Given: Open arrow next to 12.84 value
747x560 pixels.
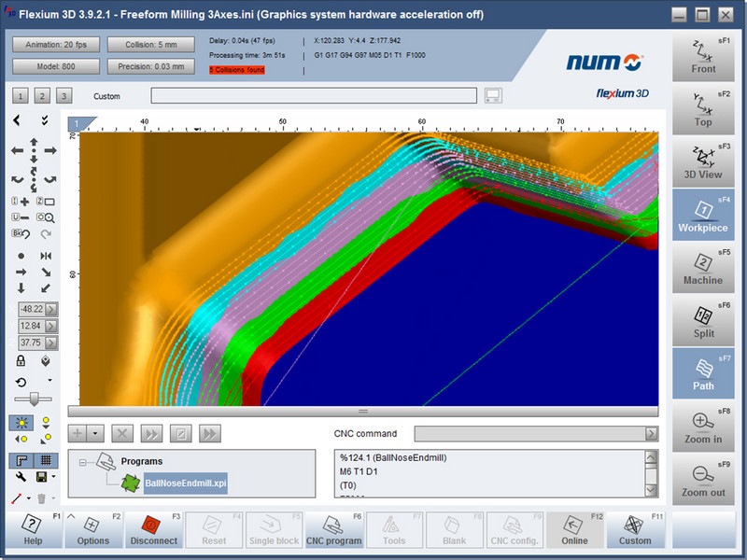Looking at the screenshot, I should tap(51, 326).
